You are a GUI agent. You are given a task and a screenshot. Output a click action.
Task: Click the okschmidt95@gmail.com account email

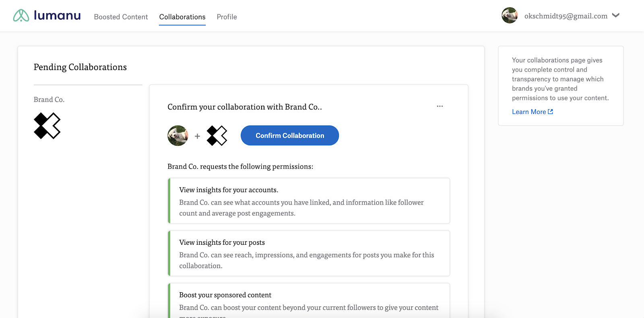click(x=566, y=16)
